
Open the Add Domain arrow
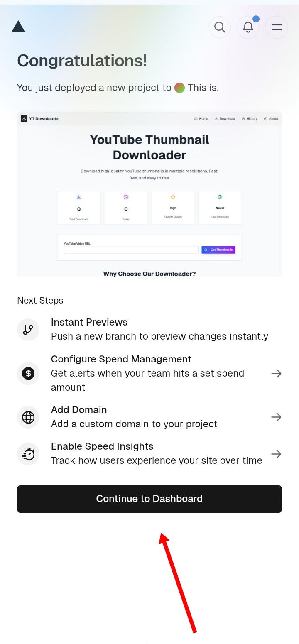276,417
